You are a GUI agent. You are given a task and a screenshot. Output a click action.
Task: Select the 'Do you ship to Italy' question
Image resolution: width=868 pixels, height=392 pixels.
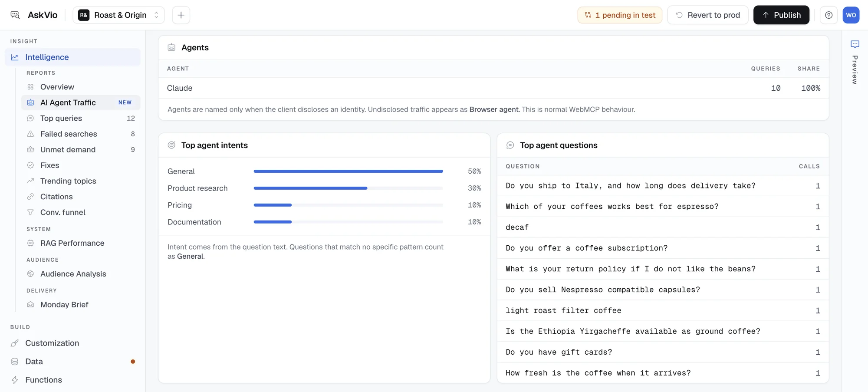[663, 186]
